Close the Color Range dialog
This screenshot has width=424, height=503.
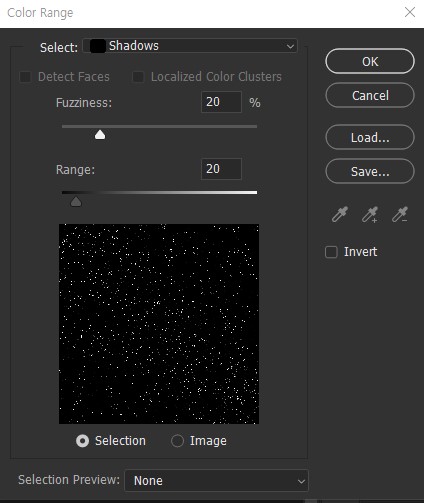(x=410, y=12)
